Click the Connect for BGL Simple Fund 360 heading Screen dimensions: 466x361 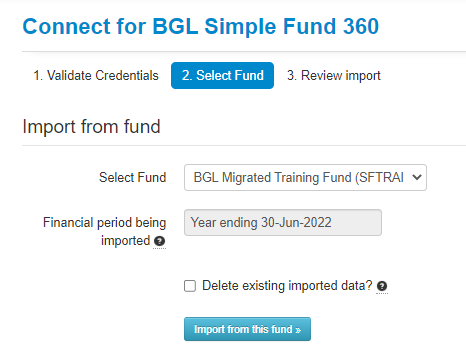pyautogui.click(x=201, y=26)
